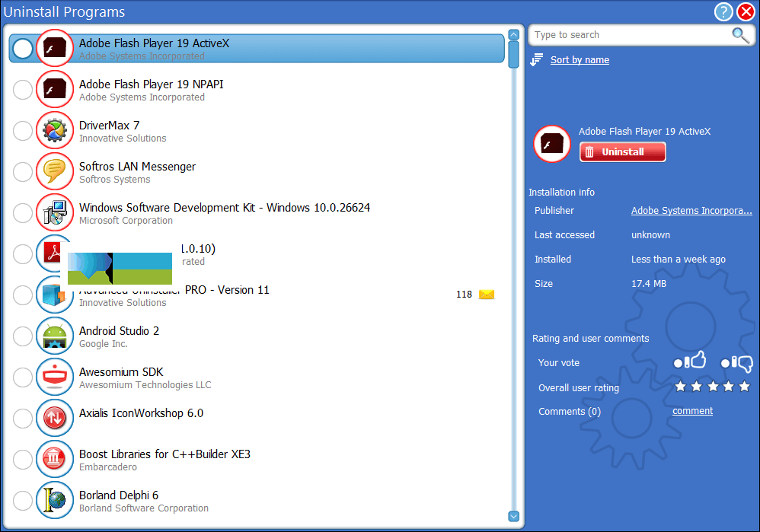Tick the checkbox next to Windows Software Development Kit

tap(23, 213)
